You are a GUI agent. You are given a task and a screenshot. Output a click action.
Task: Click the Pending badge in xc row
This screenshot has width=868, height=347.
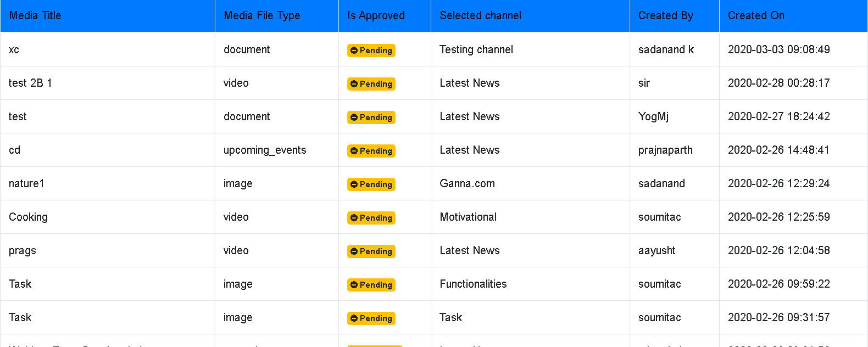pyautogui.click(x=371, y=51)
